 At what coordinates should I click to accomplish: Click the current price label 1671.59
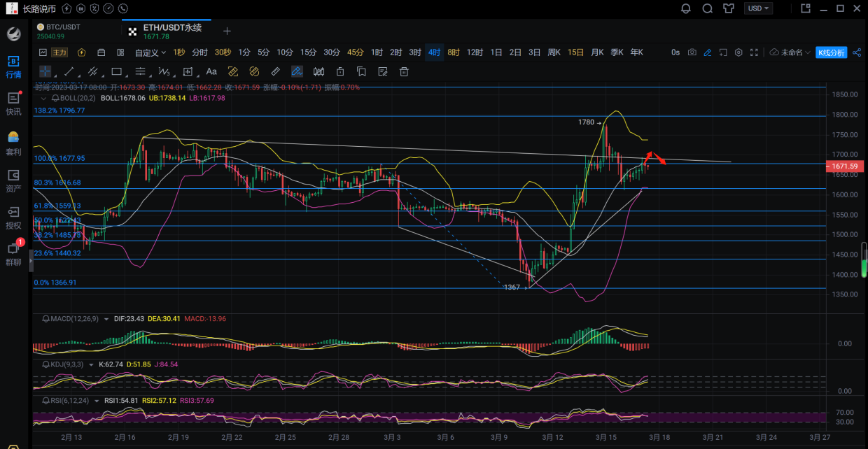click(845, 166)
